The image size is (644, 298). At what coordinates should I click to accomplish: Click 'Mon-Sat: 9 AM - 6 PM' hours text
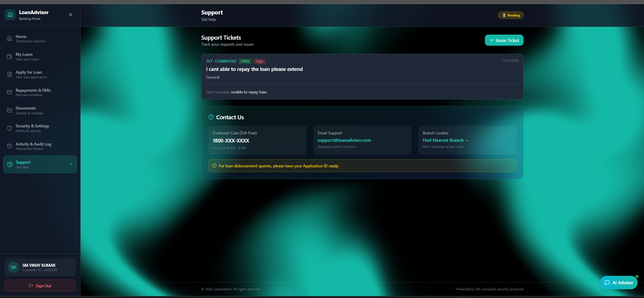click(229, 148)
